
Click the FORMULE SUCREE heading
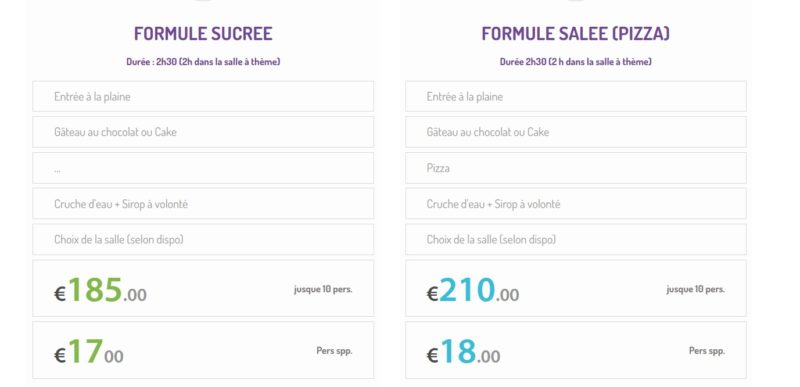tap(203, 34)
